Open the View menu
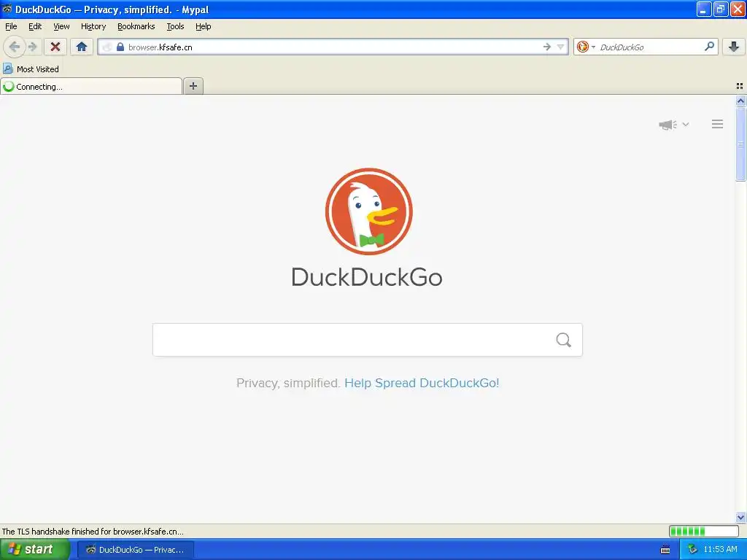747x560 pixels. (x=61, y=26)
